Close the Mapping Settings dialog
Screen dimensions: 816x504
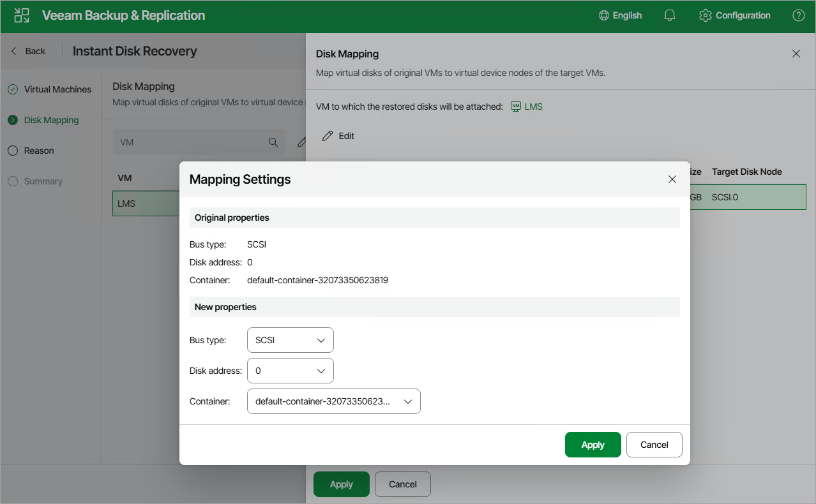click(672, 179)
